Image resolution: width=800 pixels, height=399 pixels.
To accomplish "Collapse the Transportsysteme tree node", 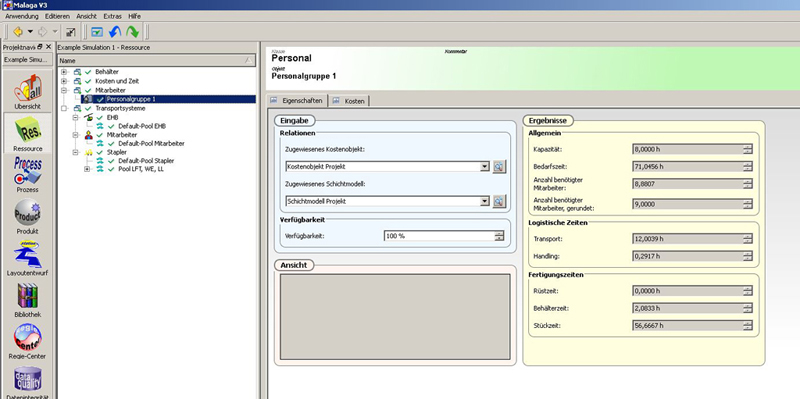I will [64, 109].
